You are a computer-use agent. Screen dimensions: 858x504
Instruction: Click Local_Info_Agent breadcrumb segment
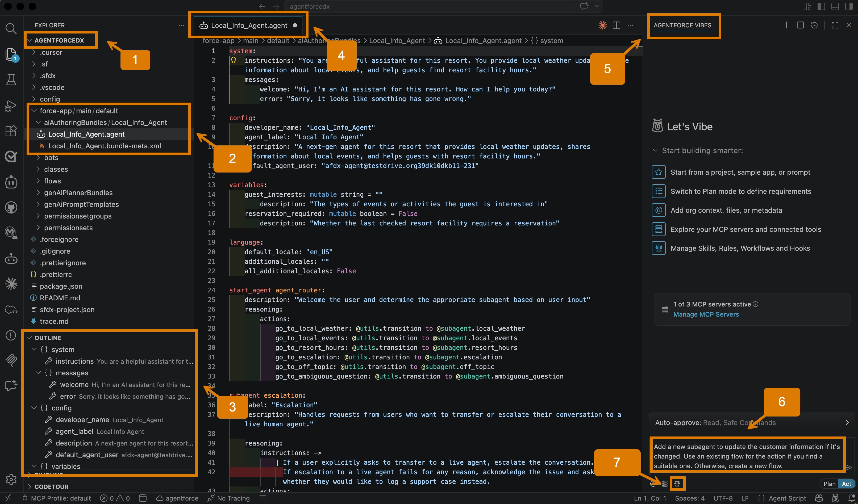[x=397, y=40]
